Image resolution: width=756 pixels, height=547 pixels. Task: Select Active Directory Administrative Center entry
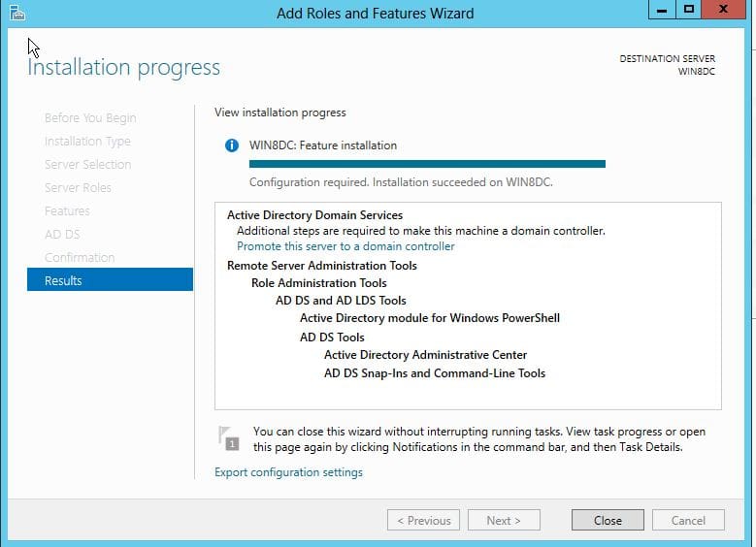click(425, 355)
